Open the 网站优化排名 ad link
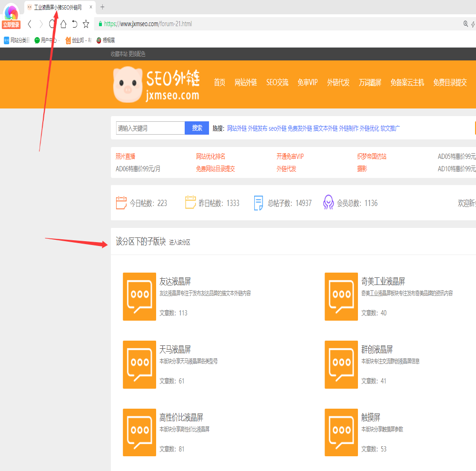The height and width of the screenshot is (471, 476). [x=211, y=157]
